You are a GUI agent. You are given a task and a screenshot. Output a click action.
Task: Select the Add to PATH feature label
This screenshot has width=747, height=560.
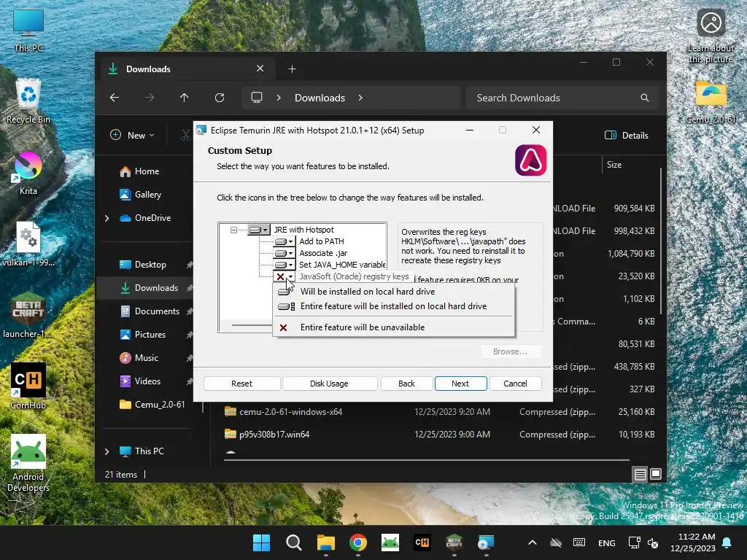coord(322,241)
